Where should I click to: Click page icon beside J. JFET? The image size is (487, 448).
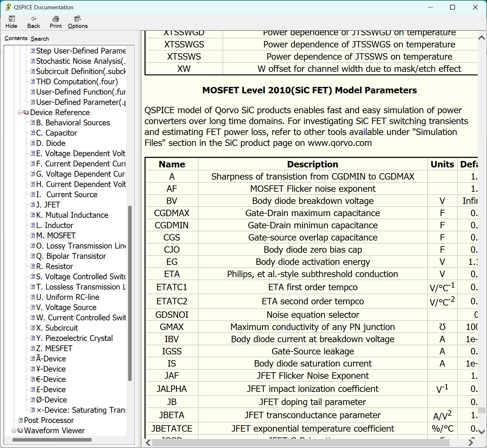pyautogui.click(x=33, y=205)
